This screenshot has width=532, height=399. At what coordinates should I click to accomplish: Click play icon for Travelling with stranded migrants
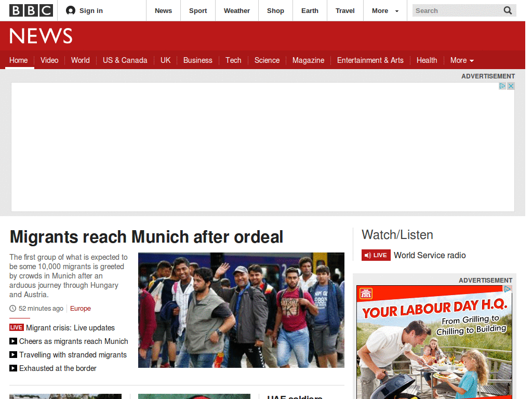pyautogui.click(x=13, y=354)
